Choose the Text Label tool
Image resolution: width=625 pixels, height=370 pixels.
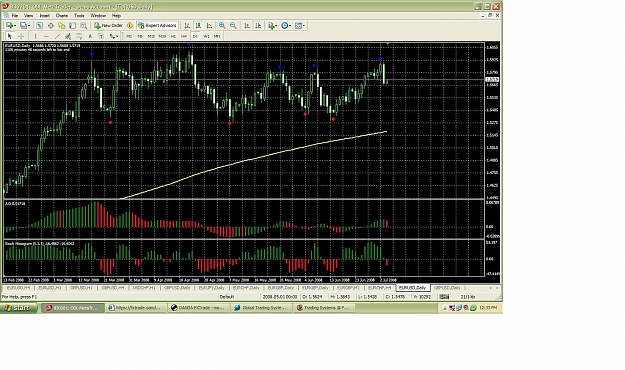click(x=101, y=36)
